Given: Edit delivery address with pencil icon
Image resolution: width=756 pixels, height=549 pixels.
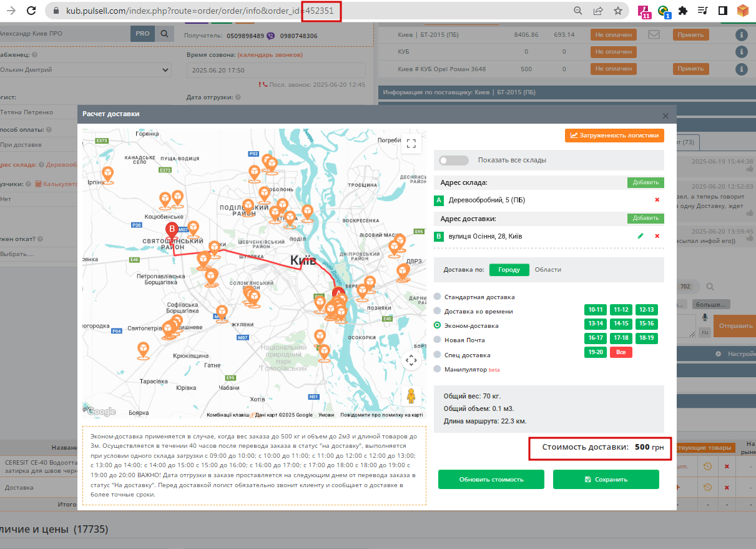Looking at the screenshot, I should [x=640, y=236].
